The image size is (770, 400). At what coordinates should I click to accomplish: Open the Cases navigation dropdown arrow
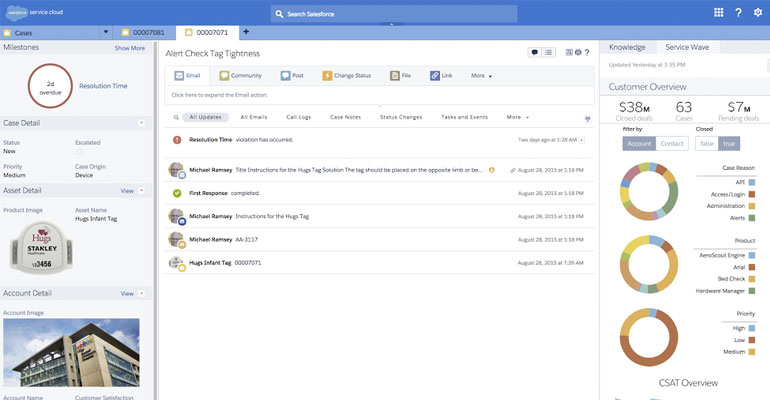[x=106, y=32]
